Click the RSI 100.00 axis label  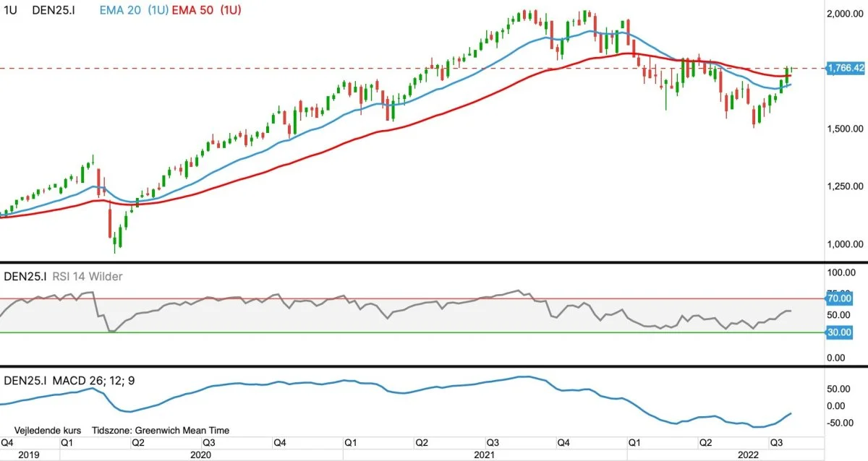point(841,272)
